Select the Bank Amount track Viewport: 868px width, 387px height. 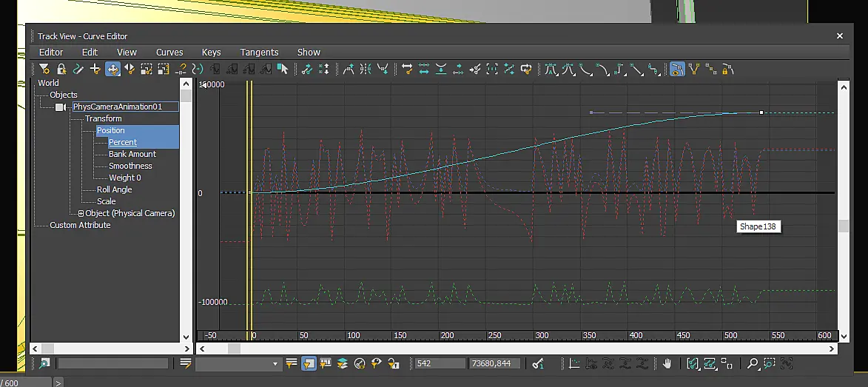click(x=132, y=154)
